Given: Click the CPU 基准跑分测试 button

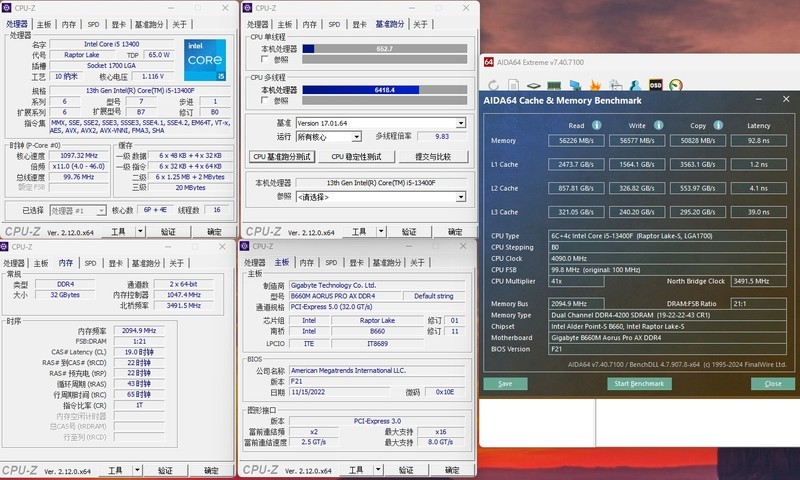Looking at the screenshot, I should pyautogui.click(x=282, y=157).
